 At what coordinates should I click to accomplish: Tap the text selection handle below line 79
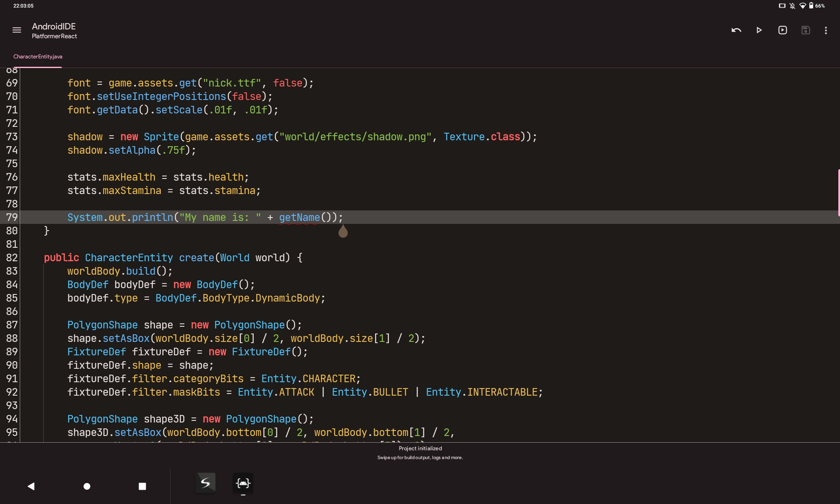click(343, 231)
